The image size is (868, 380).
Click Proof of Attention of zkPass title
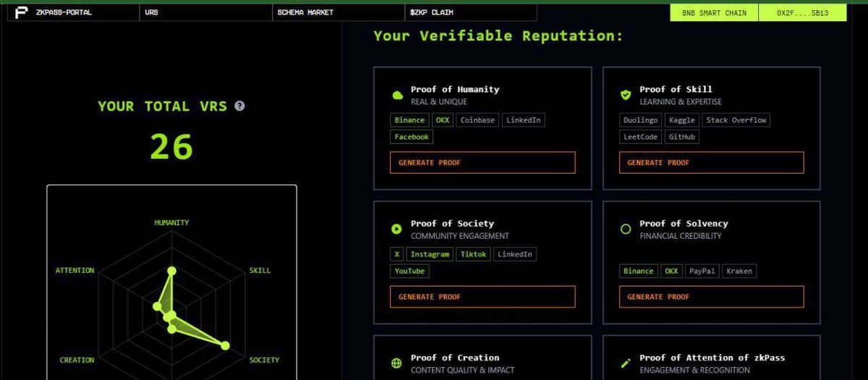pyautogui.click(x=712, y=358)
